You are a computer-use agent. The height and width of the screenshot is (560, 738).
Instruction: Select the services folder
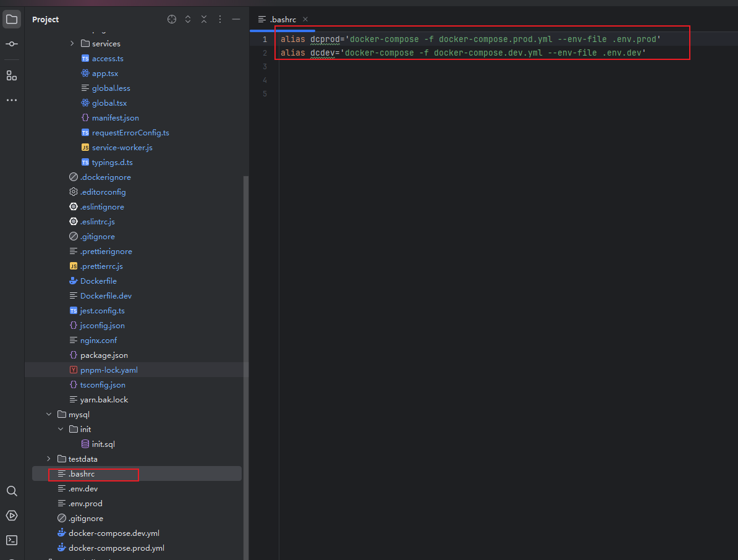click(106, 43)
